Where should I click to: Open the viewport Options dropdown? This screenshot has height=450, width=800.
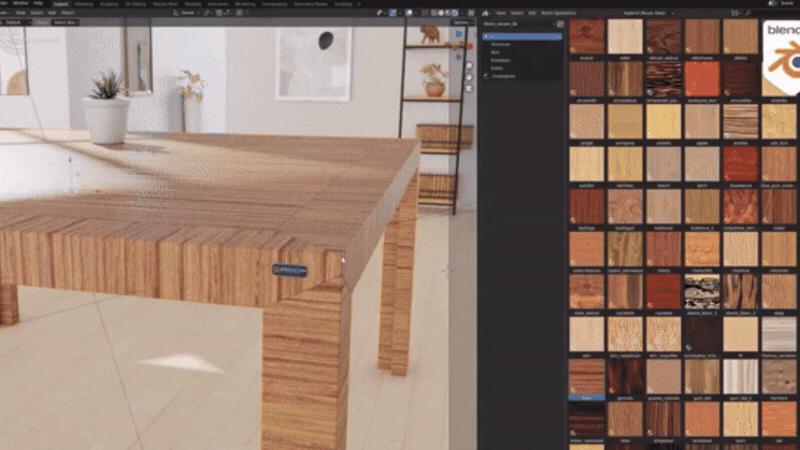tap(462, 22)
